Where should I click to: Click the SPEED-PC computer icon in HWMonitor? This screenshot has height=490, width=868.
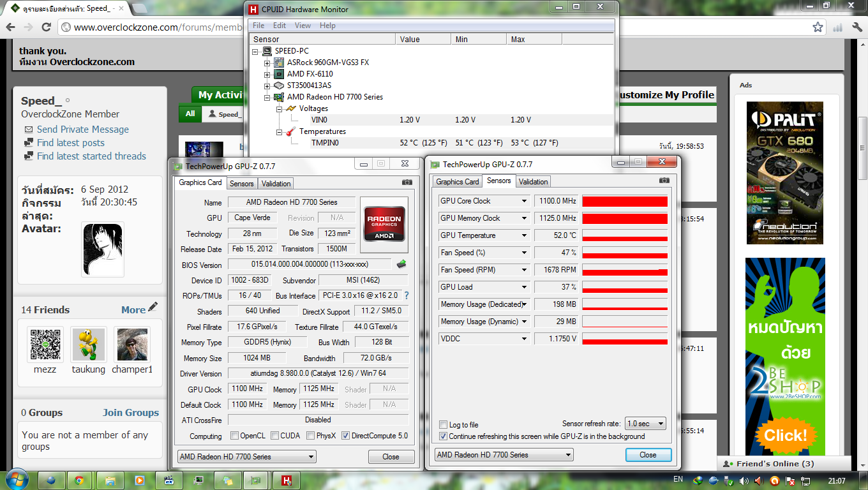[267, 51]
